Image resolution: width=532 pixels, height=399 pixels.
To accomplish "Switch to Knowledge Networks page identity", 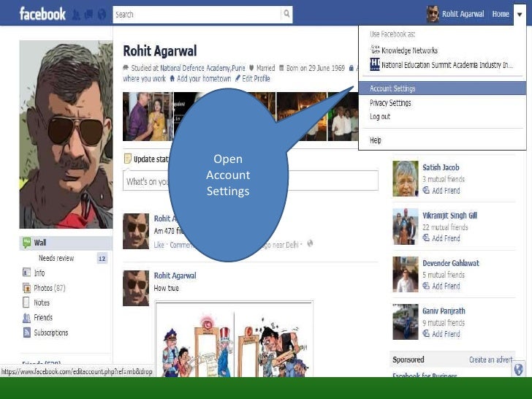I will [x=409, y=50].
